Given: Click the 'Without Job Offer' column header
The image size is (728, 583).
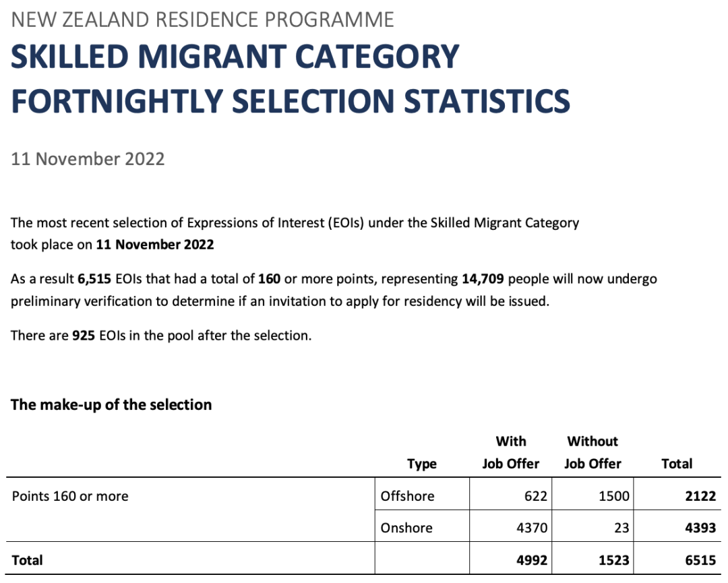Looking at the screenshot, I should coord(593,452).
